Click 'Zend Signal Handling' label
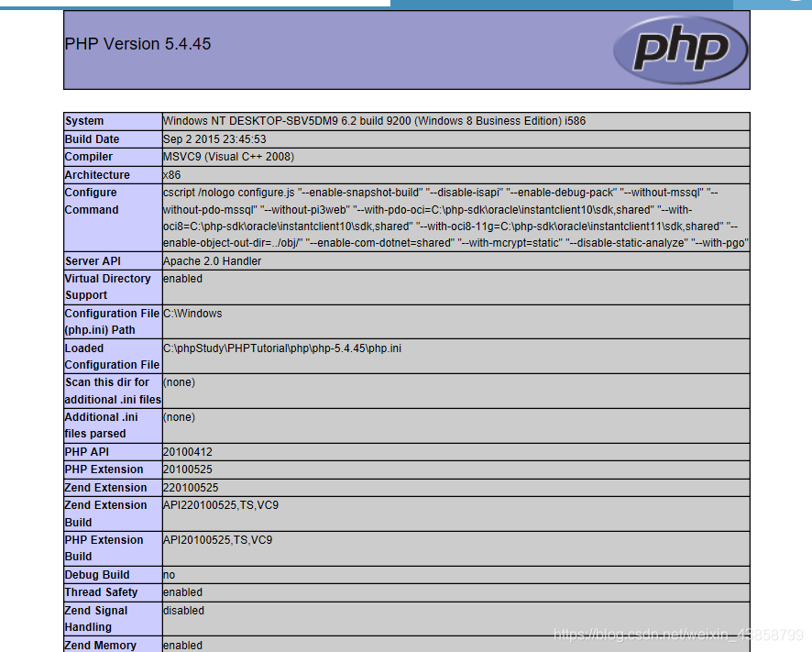This screenshot has width=812, height=652. click(x=96, y=619)
